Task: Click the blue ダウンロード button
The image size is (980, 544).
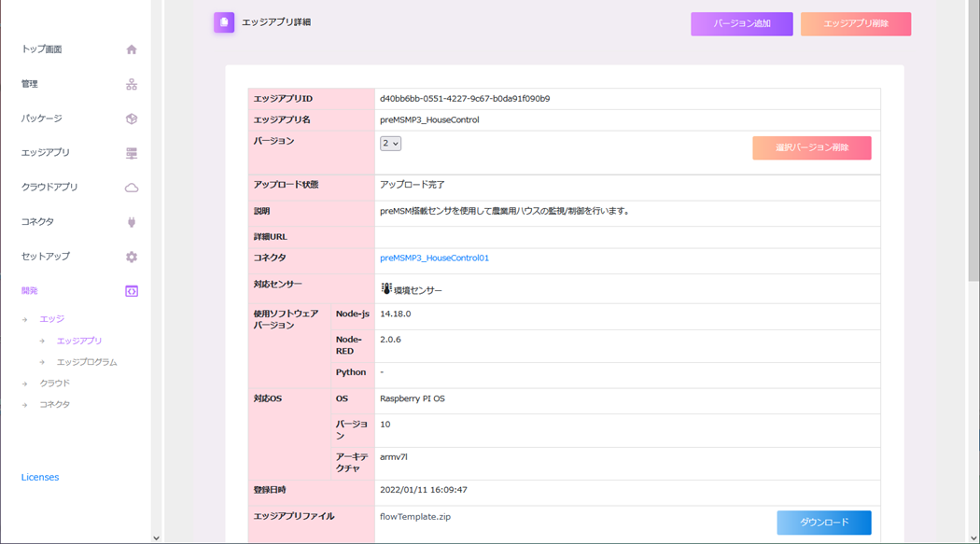Action: tap(824, 523)
